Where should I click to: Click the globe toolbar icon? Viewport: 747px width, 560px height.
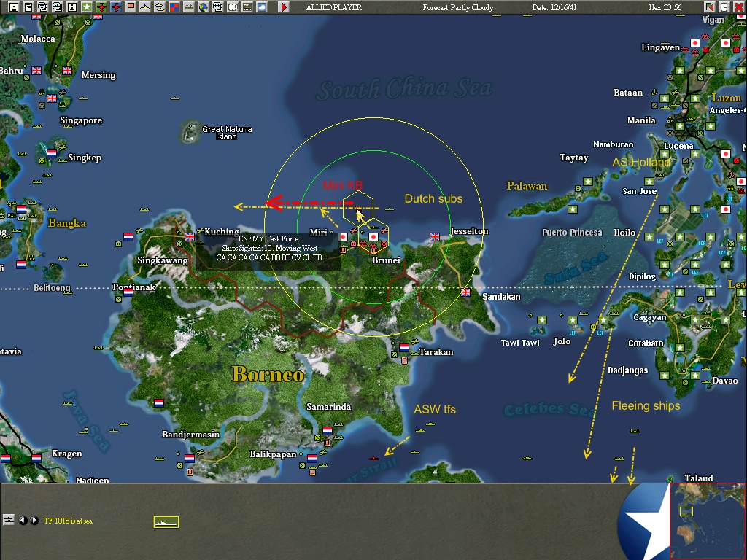point(204,7)
